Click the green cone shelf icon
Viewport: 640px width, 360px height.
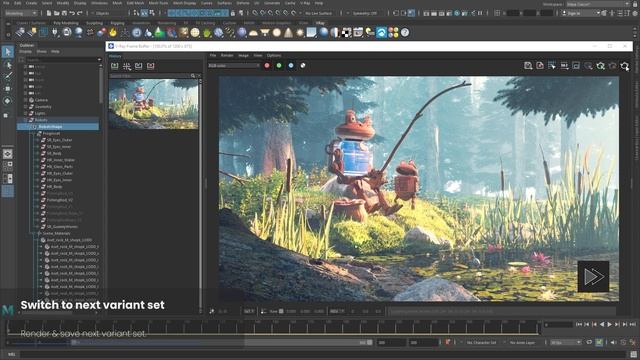click(x=160, y=32)
